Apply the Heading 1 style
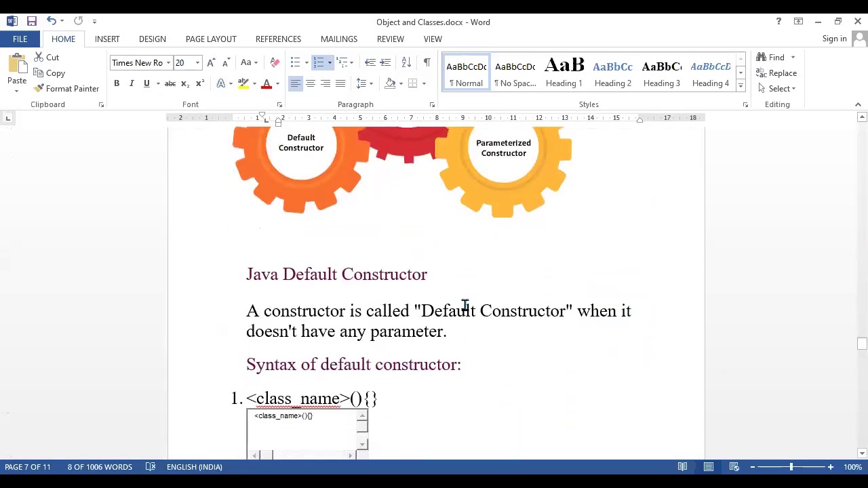 564,73
